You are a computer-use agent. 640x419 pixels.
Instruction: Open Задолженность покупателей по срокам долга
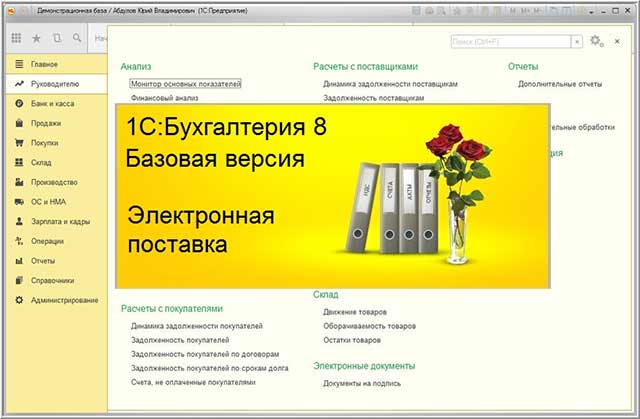tap(209, 368)
